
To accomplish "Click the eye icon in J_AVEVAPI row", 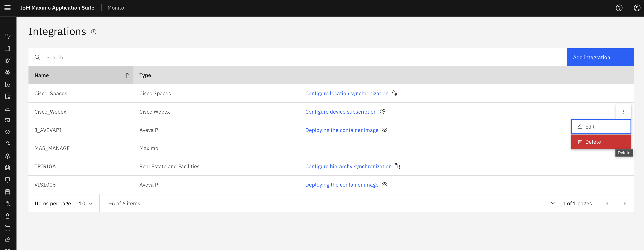I will pyautogui.click(x=384, y=130).
